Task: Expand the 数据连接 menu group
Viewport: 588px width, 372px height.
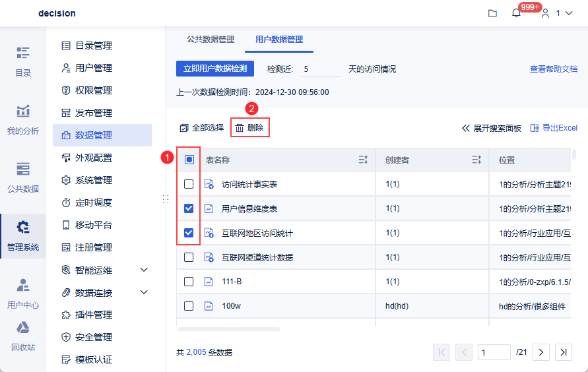Action: 144,292
